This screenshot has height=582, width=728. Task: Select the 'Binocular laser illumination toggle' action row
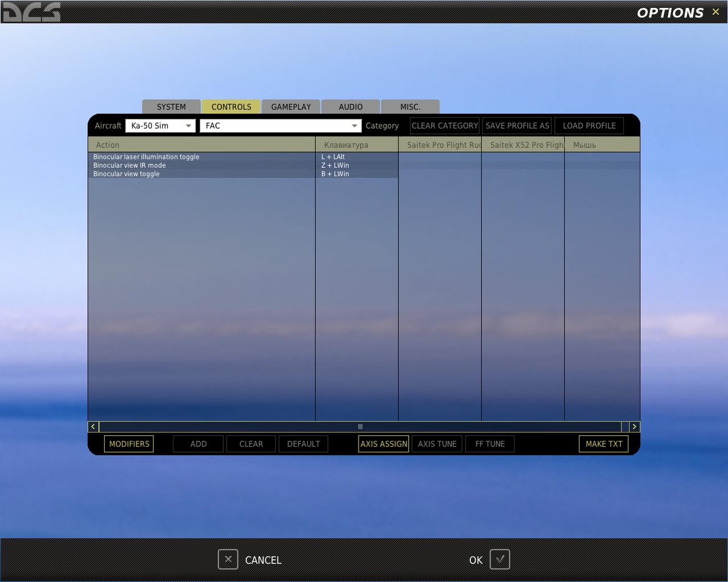[x=201, y=156]
